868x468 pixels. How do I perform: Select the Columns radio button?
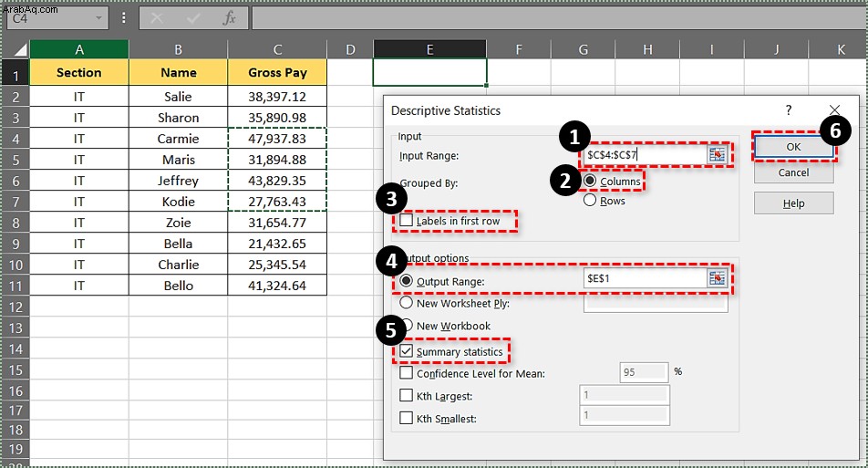[590, 182]
